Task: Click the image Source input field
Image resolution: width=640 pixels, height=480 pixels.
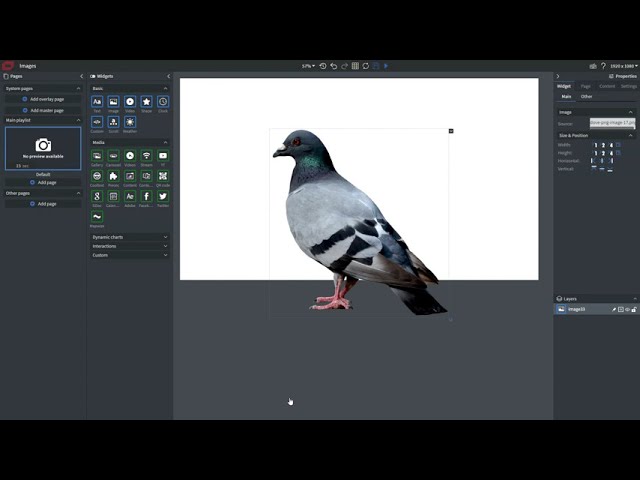Action: coord(613,123)
